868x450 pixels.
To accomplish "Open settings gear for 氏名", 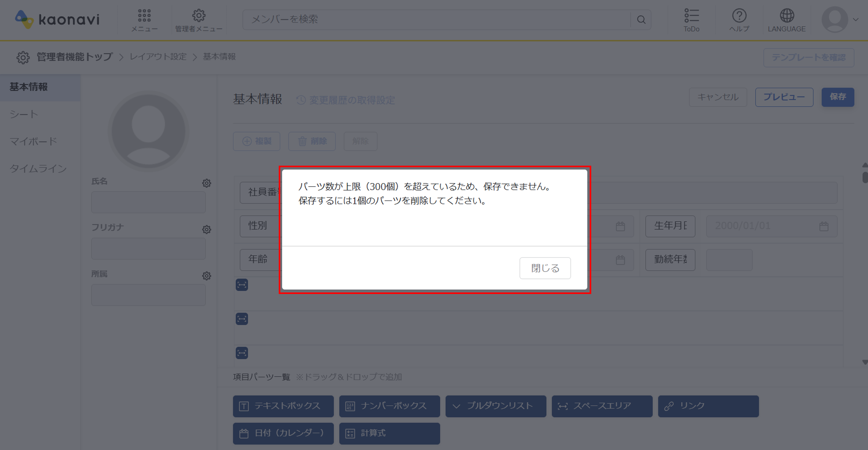I will tap(207, 183).
